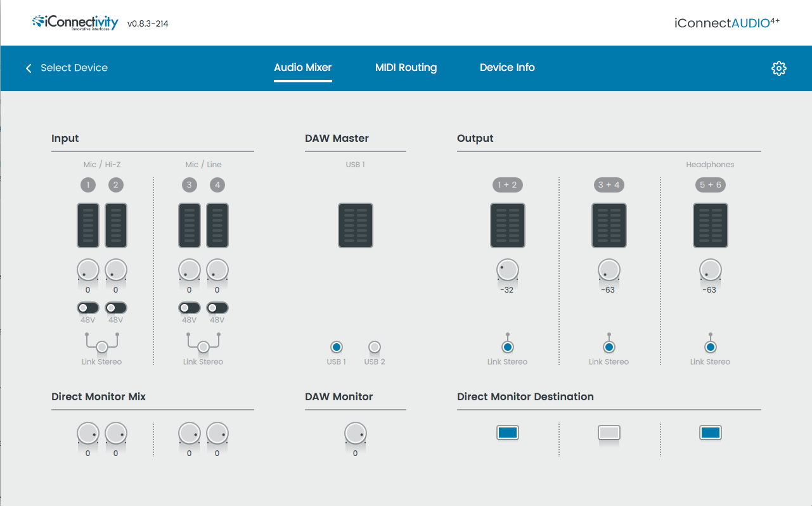The width and height of the screenshot is (812, 506).
Task: Click the input 4 gain knob
Action: pyautogui.click(x=217, y=270)
